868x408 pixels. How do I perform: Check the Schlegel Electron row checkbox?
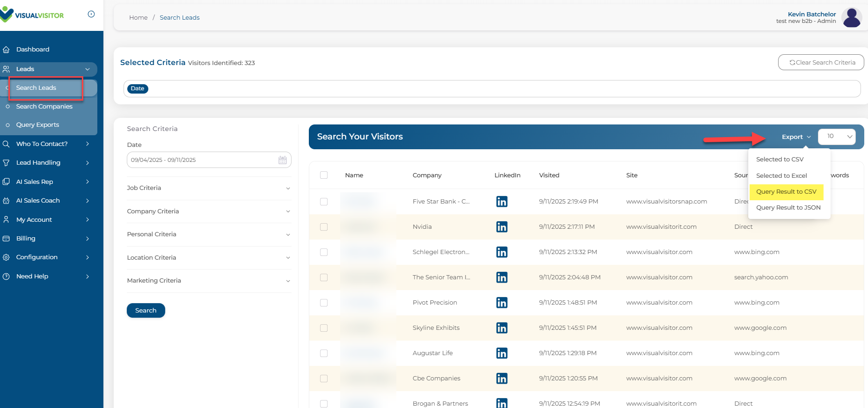(x=324, y=252)
